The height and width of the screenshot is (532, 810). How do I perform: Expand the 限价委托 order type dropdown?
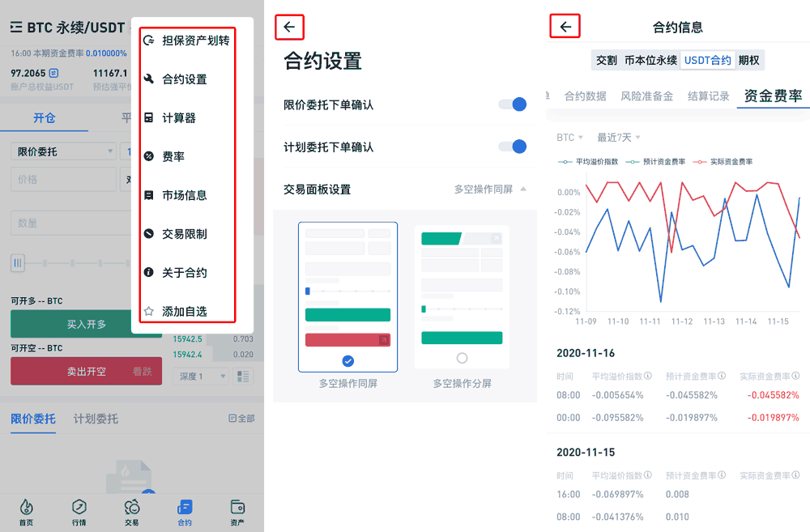63,151
